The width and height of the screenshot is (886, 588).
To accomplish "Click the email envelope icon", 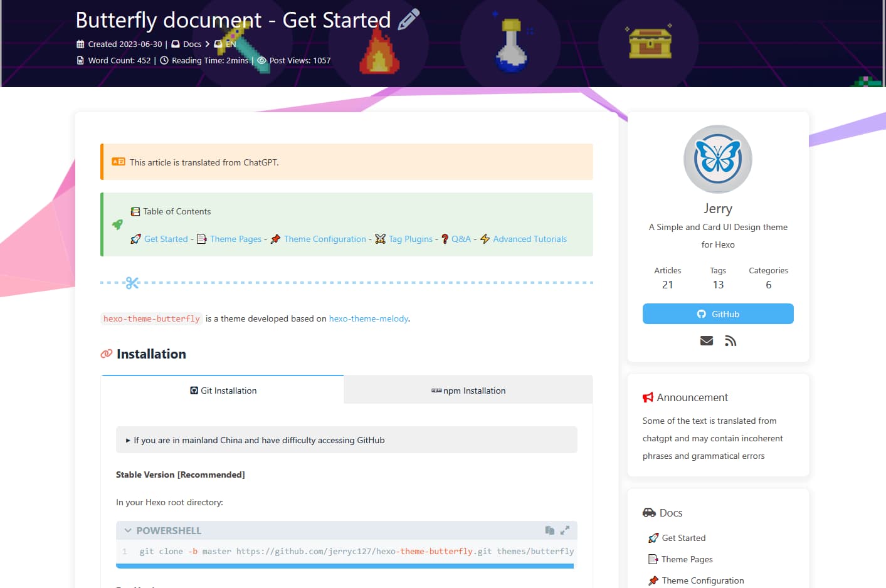I will (706, 341).
